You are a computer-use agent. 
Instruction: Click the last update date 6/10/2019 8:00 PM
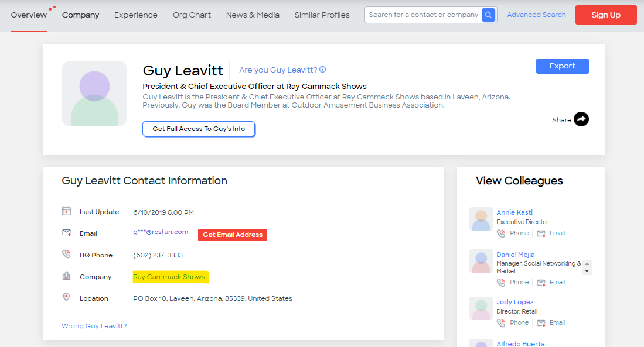pos(163,212)
